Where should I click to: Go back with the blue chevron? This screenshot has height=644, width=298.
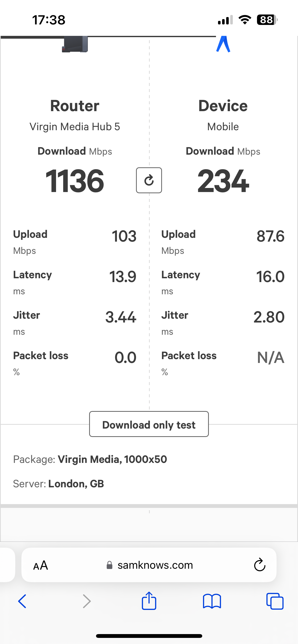22,601
